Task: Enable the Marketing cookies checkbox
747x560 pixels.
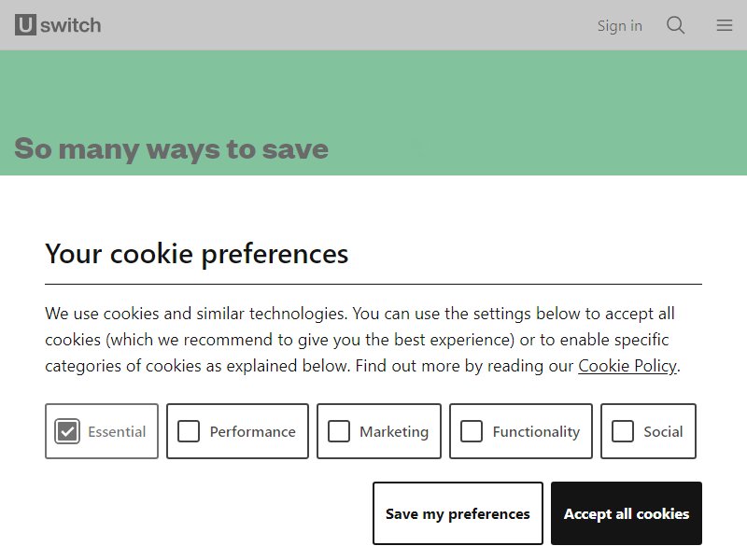Action: (339, 431)
